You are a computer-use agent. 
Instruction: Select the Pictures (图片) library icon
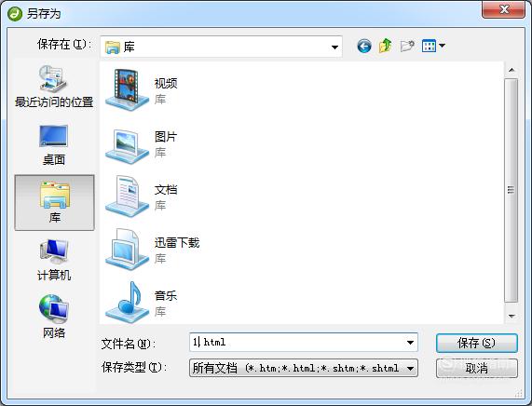pyautogui.click(x=127, y=146)
